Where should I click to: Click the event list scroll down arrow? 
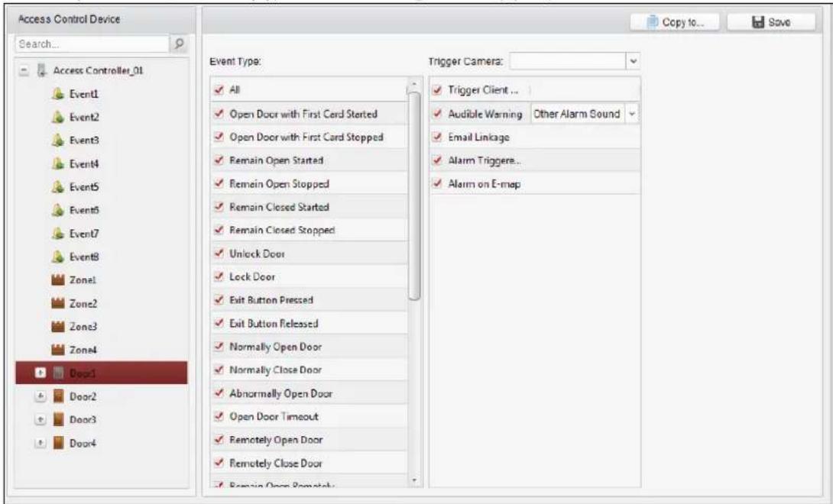click(414, 480)
